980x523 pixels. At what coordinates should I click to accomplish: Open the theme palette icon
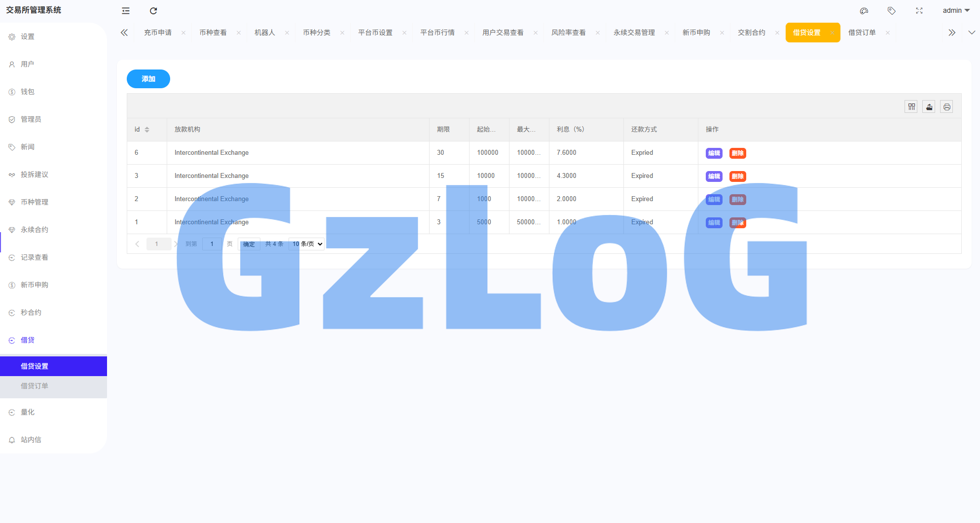(x=864, y=11)
